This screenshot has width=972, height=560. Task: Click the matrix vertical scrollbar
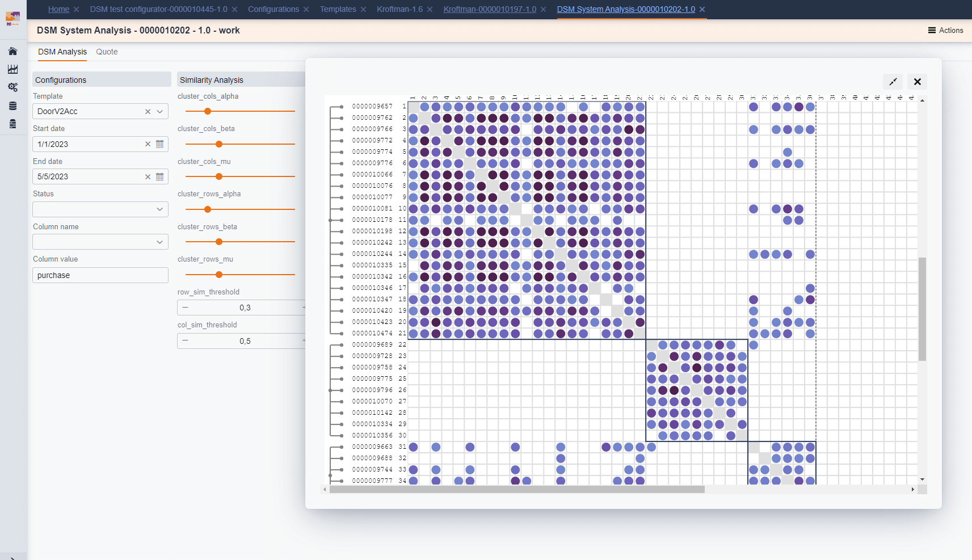pyautogui.click(x=922, y=309)
